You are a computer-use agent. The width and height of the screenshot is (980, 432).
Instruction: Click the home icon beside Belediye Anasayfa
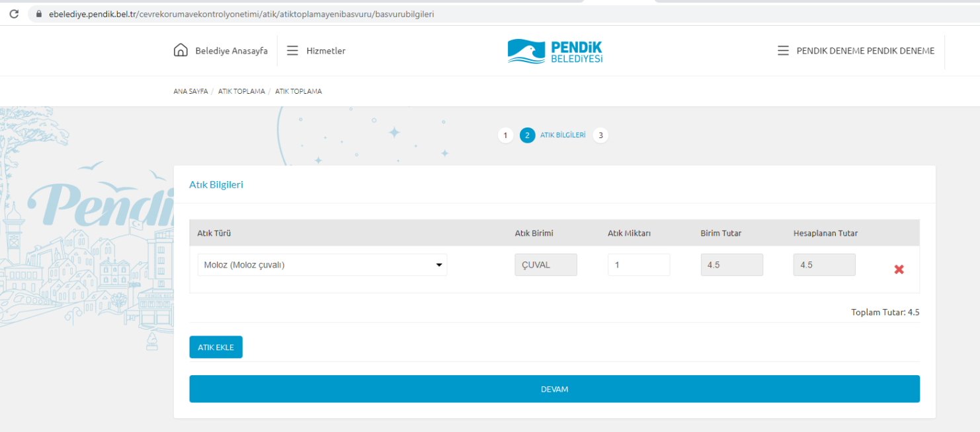point(181,50)
